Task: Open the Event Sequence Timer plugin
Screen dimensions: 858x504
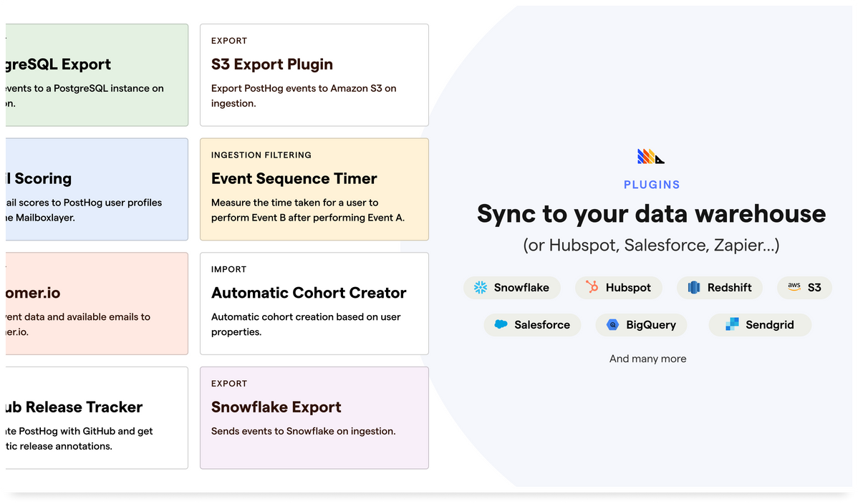Action: pos(314,189)
